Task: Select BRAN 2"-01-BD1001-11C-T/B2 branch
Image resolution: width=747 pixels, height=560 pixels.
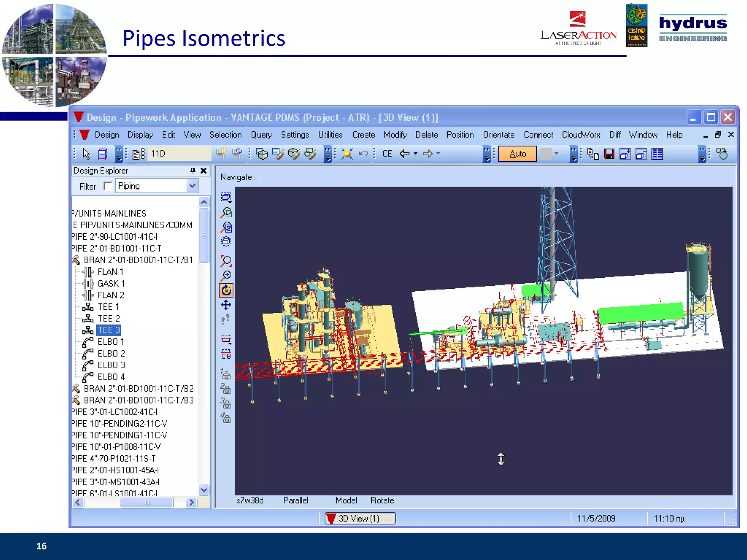Action: 139,388
